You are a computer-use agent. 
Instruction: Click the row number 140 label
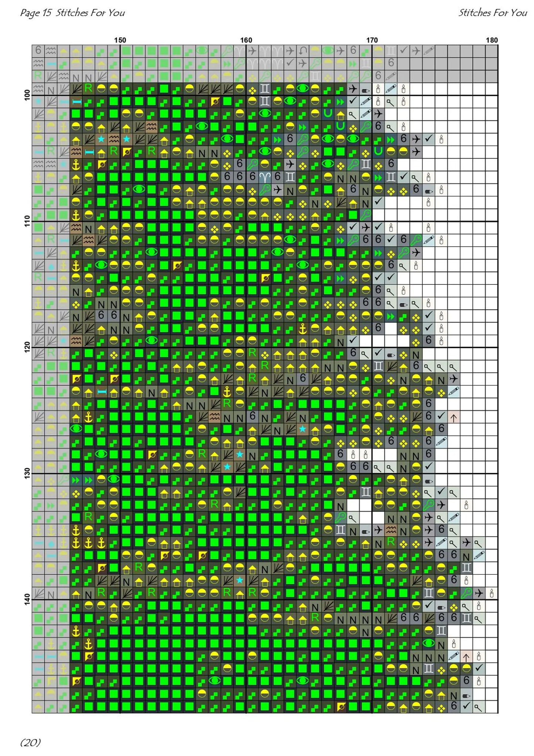pyautogui.click(x=27, y=599)
